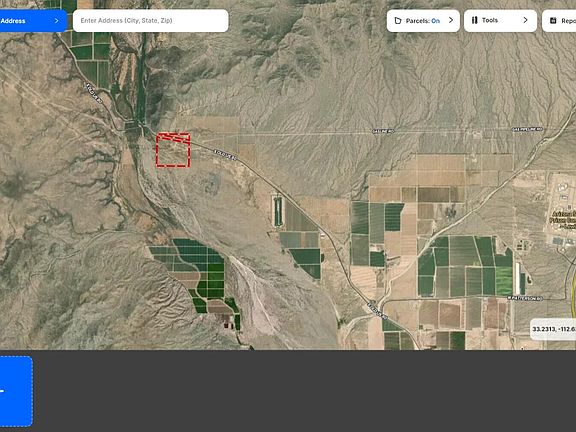
Task: Open the Reports menu label
Action: [x=568, y=21]
